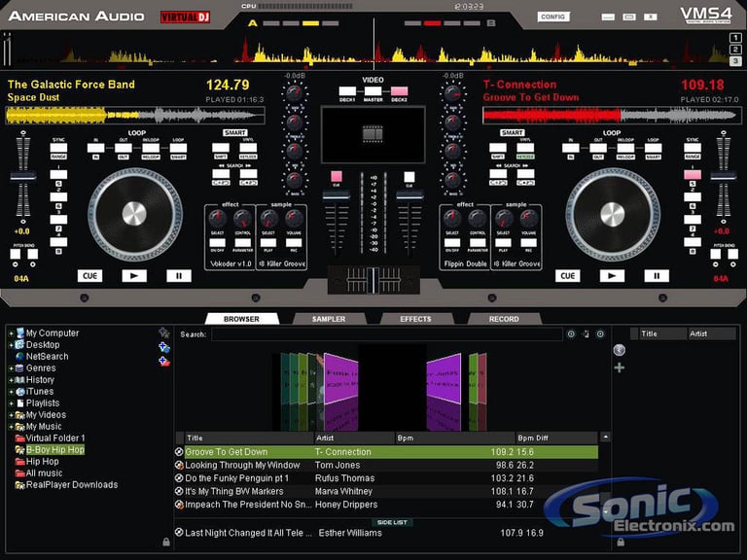Click the right deck sample REC button

click(x=529, y=243)
